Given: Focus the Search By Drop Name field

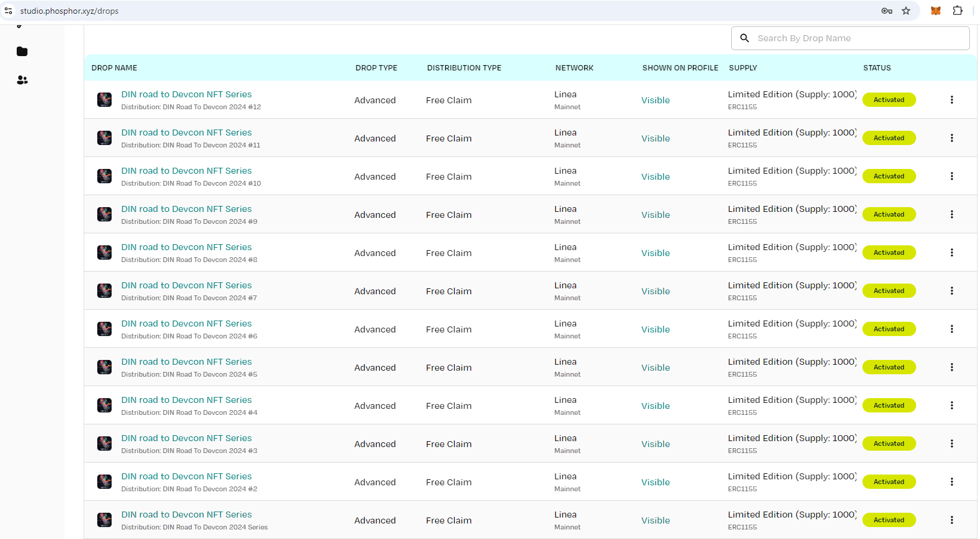Looking at the screenshot, I should tap(850, 38).
